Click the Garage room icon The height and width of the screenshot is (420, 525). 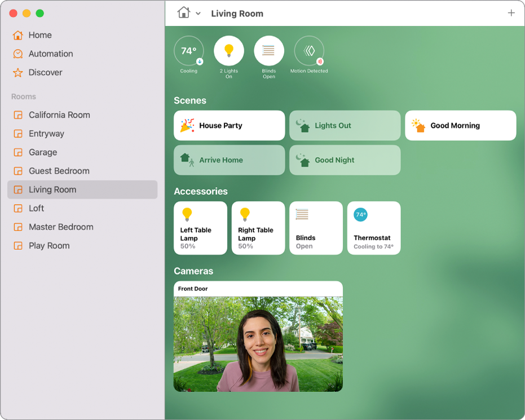pyautogui.click(x=18, y=152)
